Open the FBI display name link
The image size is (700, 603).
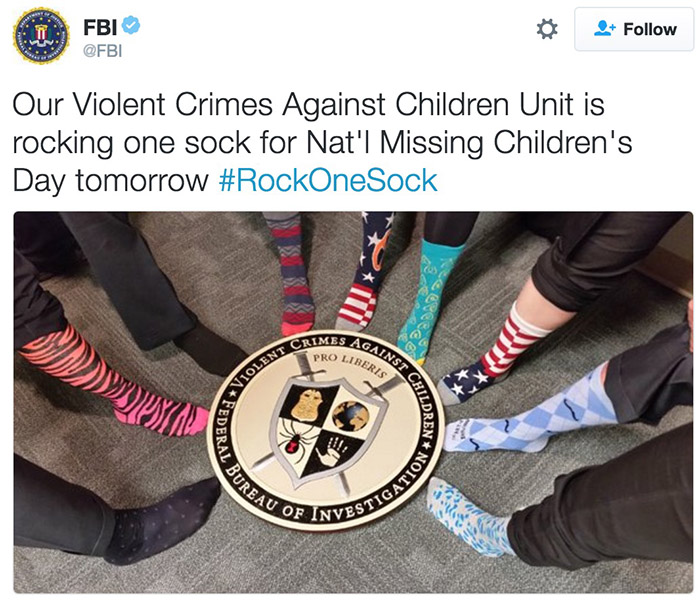[100, 27]
